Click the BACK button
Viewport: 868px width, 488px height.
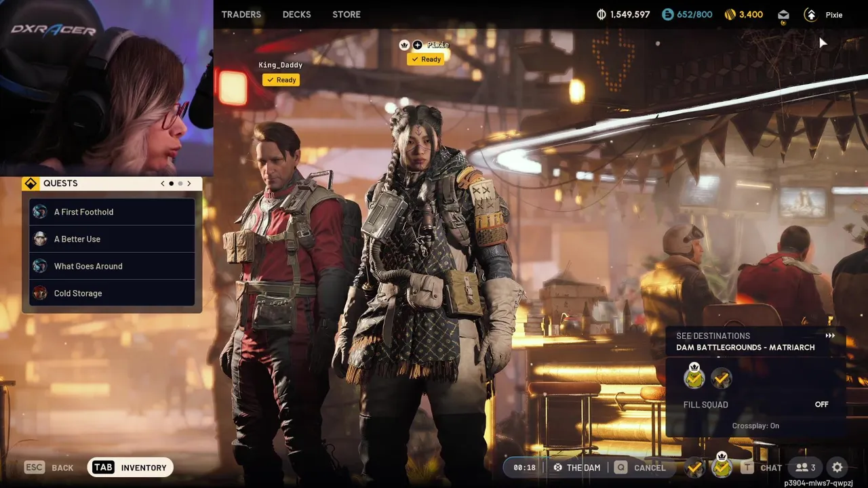pyautogui.click(x=62, y=468)
